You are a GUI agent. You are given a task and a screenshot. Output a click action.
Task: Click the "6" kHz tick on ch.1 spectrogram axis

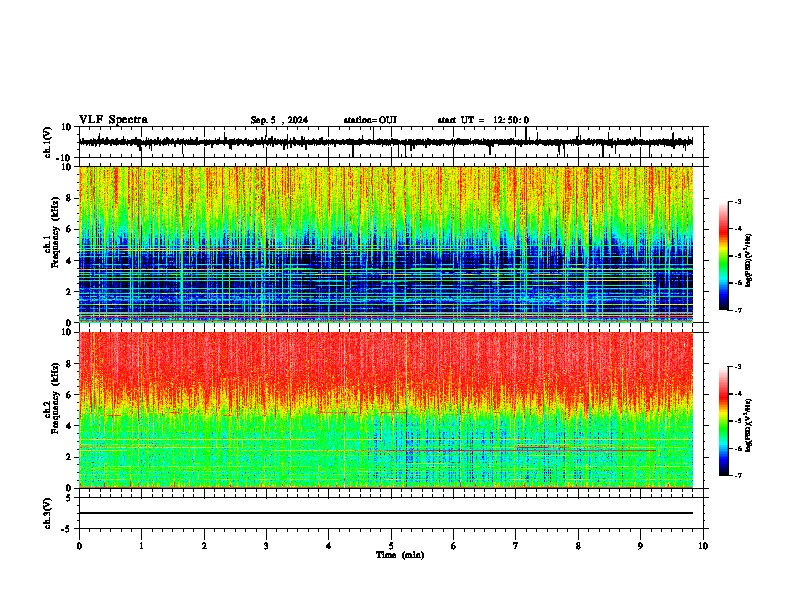pos(70,229)
